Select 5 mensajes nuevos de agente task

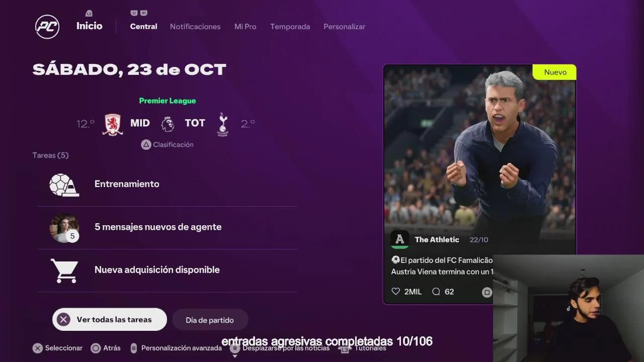point(168,228)
